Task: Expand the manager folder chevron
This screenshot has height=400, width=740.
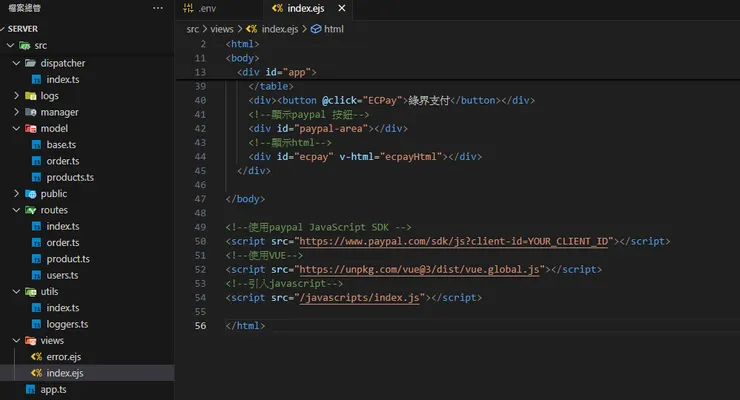Action: pos(16,112)
